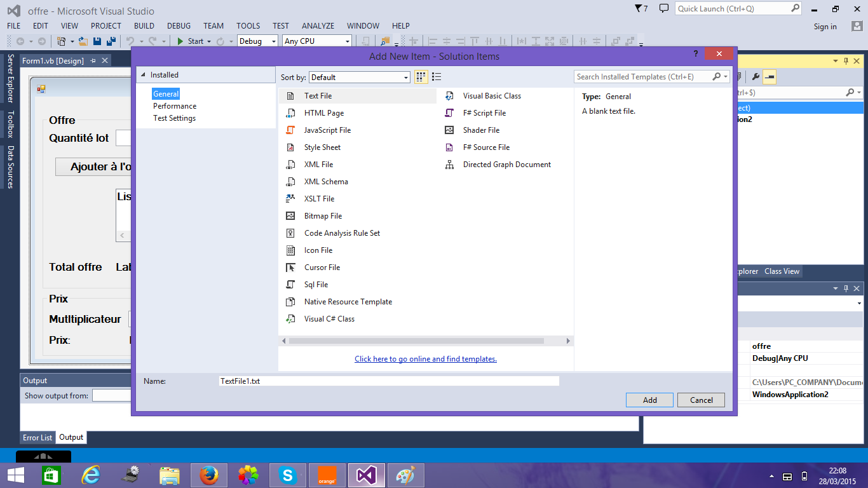
Task: Click the Sign in link
Action: [825, 27]
